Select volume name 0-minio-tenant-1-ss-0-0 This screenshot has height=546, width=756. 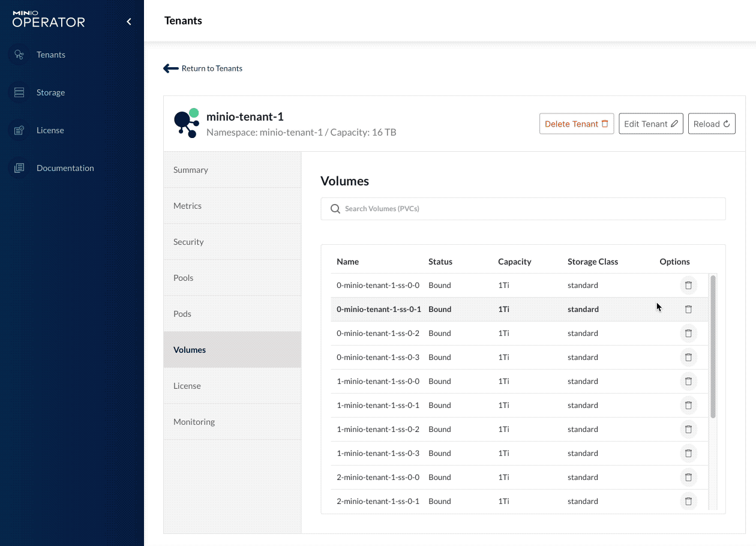378,286
